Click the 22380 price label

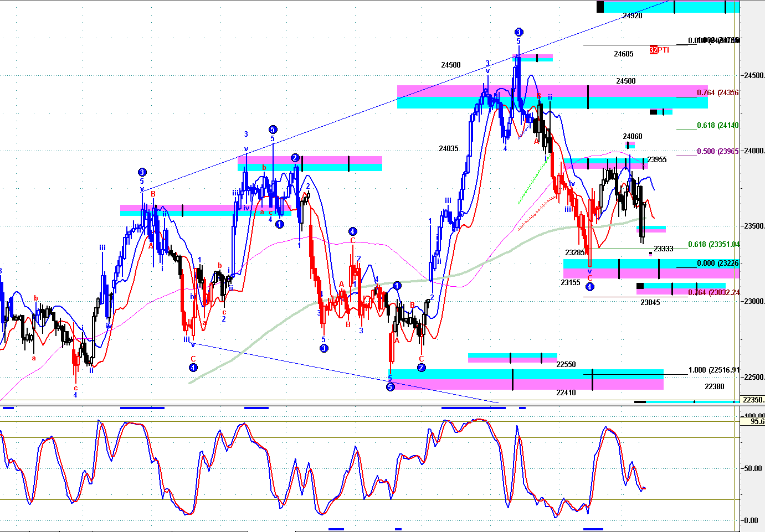(715, 386)
